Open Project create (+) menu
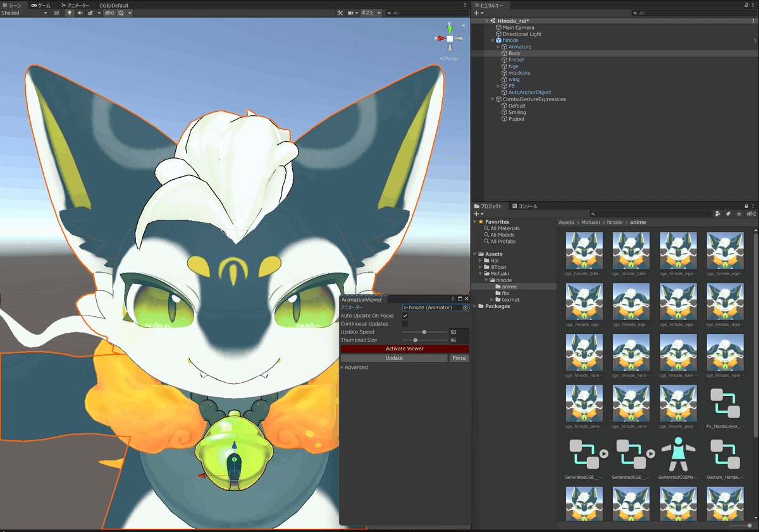The image size is (759, 532). pyautogui.click(x=478, y=214)
